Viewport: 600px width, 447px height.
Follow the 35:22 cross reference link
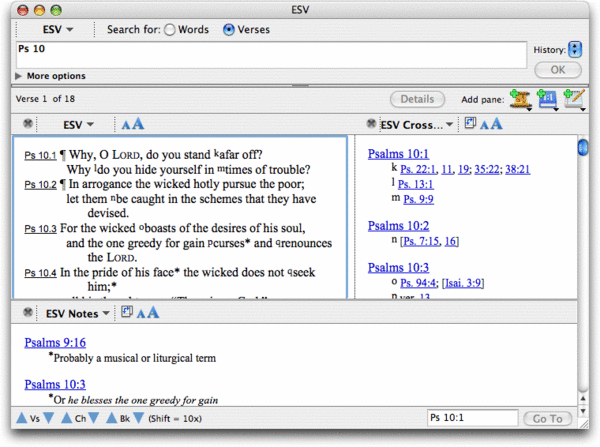[487, 169]
